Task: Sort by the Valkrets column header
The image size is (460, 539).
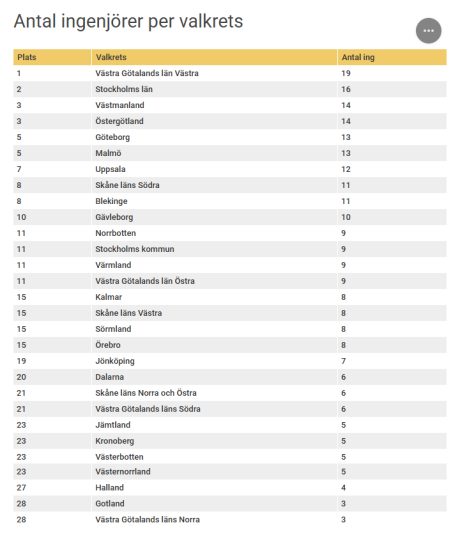Action: pyautogui.click(x=214, y=57)
